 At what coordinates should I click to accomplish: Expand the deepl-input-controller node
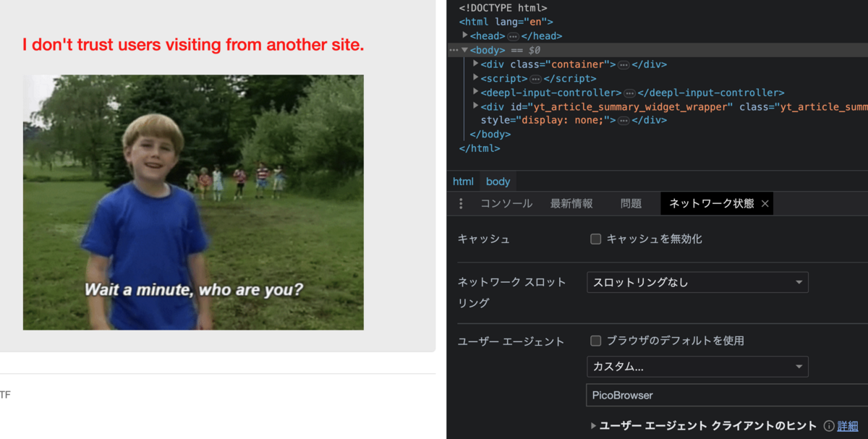(x=476, y=92)
